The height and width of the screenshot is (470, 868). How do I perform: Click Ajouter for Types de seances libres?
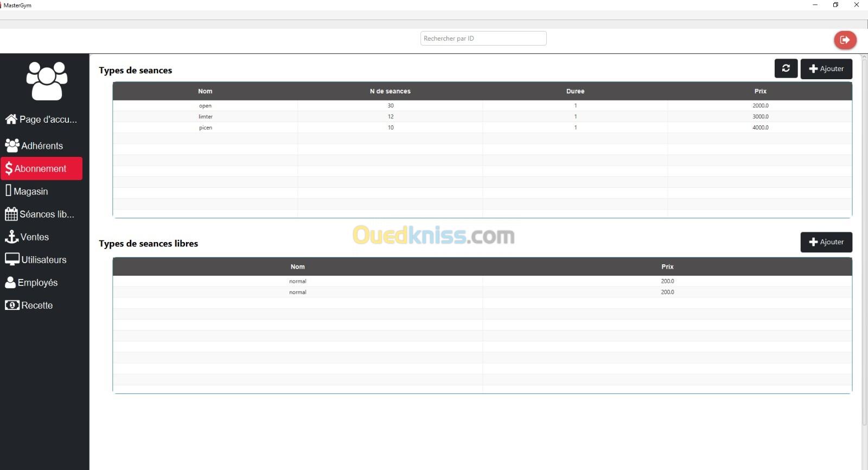(826, 242)
